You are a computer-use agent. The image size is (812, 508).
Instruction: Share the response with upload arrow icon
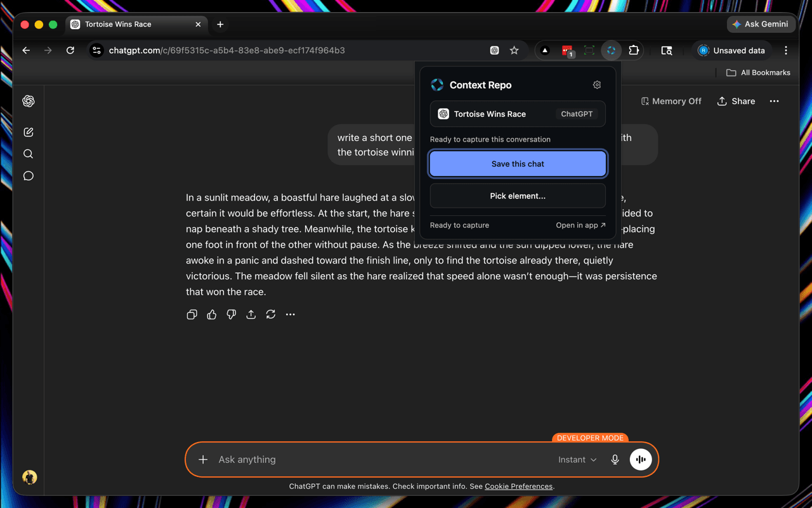[x=251, y=314]
